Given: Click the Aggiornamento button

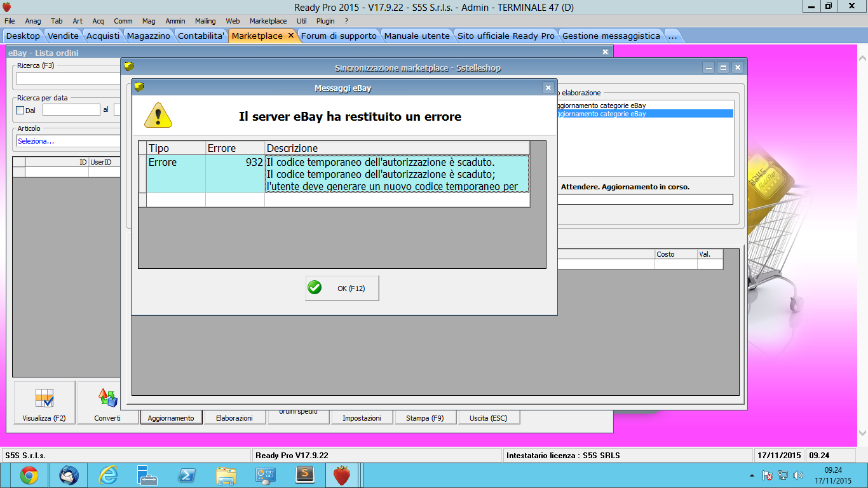Looking at the screenshot, I should (x=171, y=418).
